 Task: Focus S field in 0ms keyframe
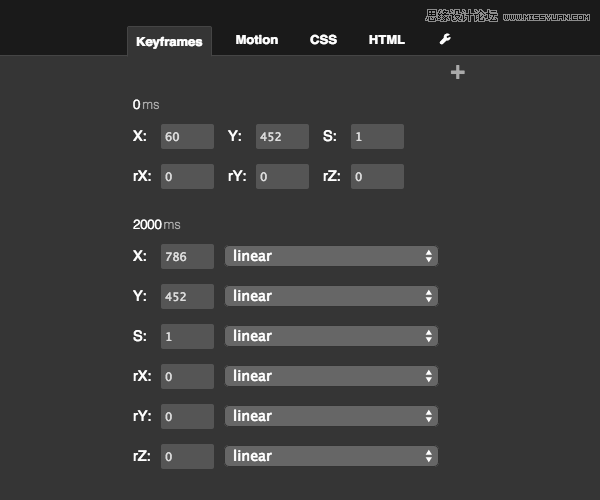click(x=377, y=136)
